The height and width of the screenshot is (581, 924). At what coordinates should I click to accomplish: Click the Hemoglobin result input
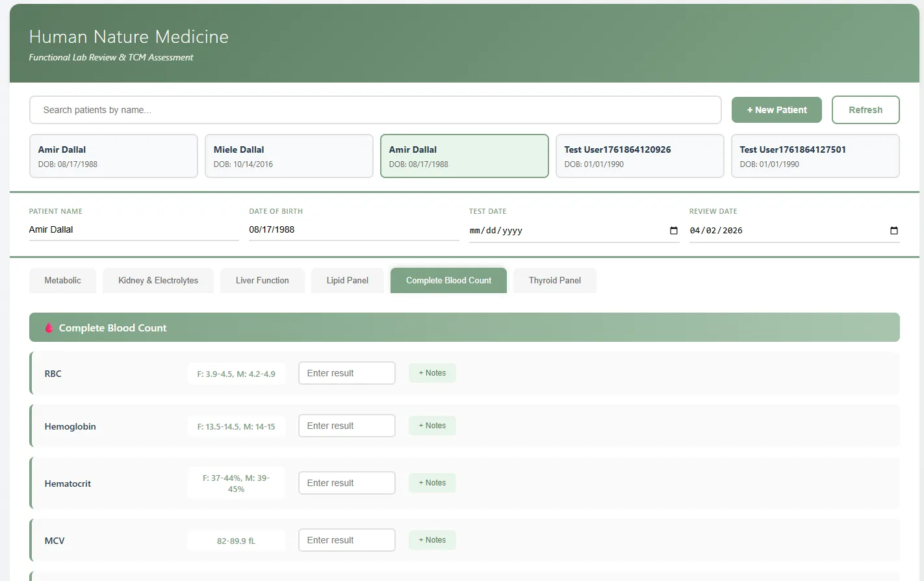(x=347, y=426)
